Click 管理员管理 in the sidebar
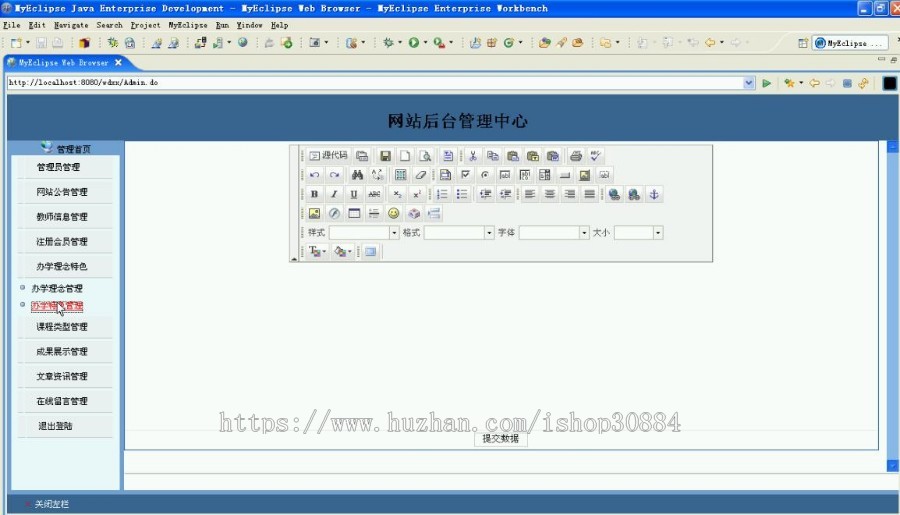 point(59,167)
